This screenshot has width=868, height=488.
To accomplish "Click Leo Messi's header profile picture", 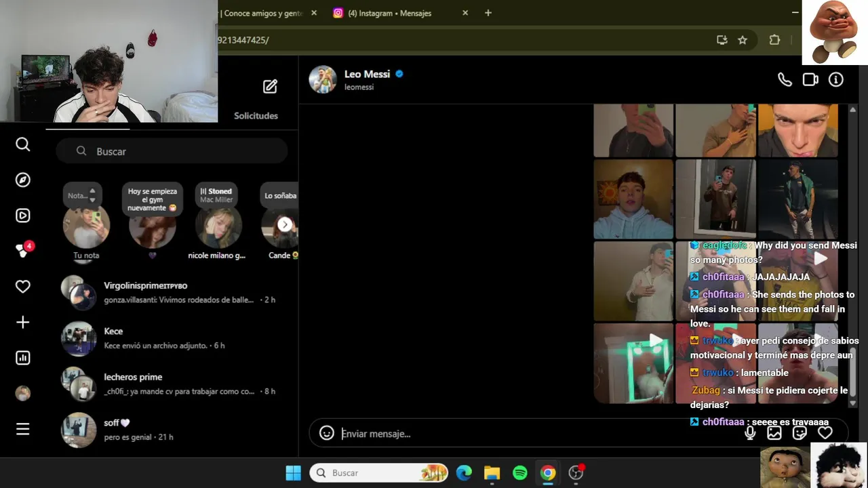I will click(x=323, y=79).
